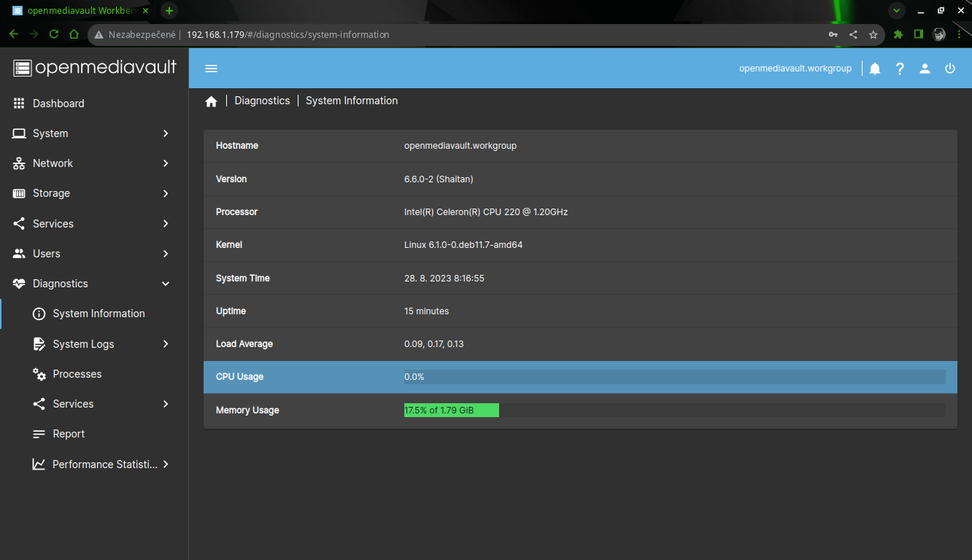Image resolution: width=972 pixels, height=560 pixels.
Task: Click the Report lines icon
Action: click(x=39, y=434)
